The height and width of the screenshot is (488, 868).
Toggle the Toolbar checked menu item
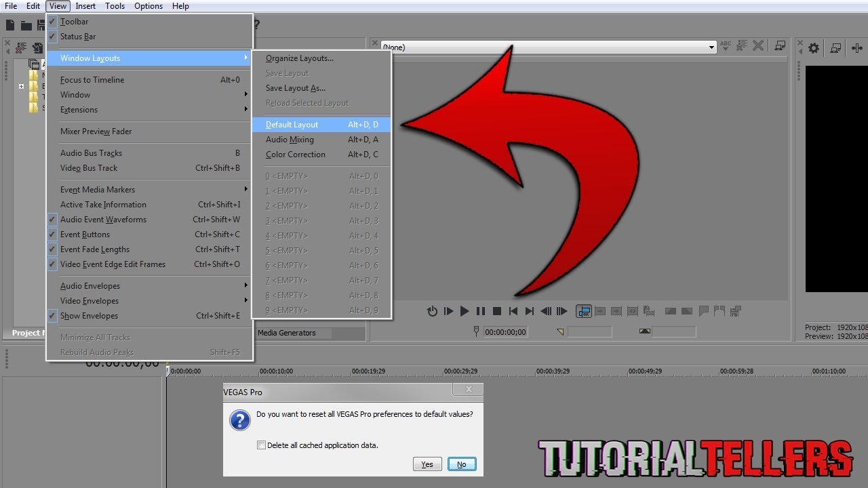coord(149,22)
